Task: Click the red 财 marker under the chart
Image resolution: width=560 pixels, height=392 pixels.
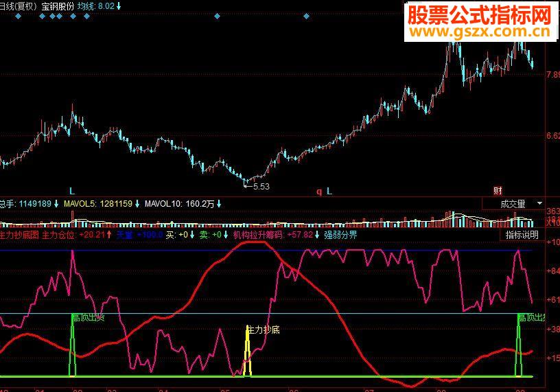Action: click(498, 191)
